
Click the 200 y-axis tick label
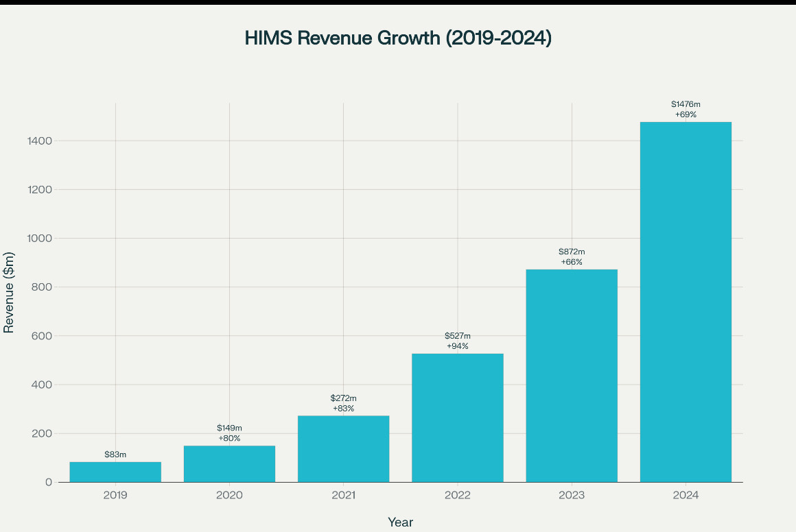pos(42,433)
